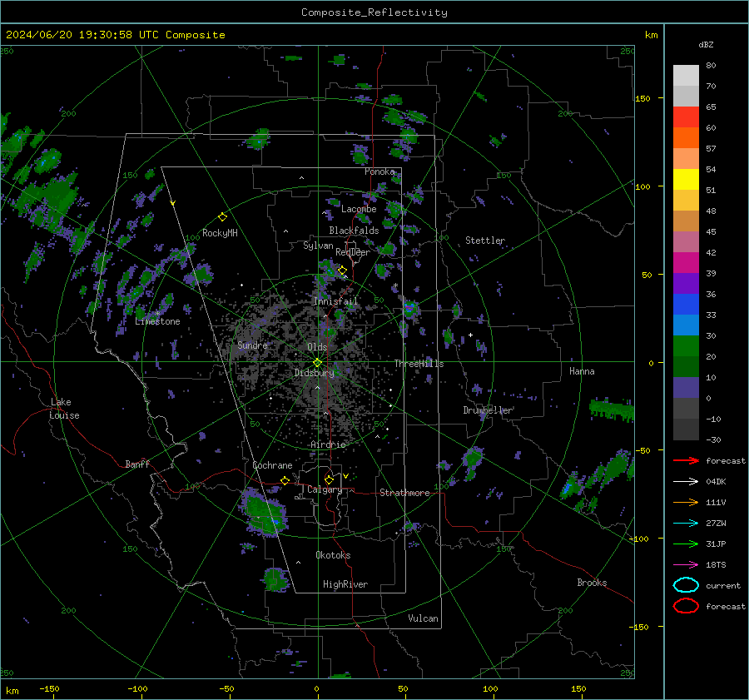Click the storm cell with magenta core east of Innisfail
749x700 pixels.
[409, 308]
